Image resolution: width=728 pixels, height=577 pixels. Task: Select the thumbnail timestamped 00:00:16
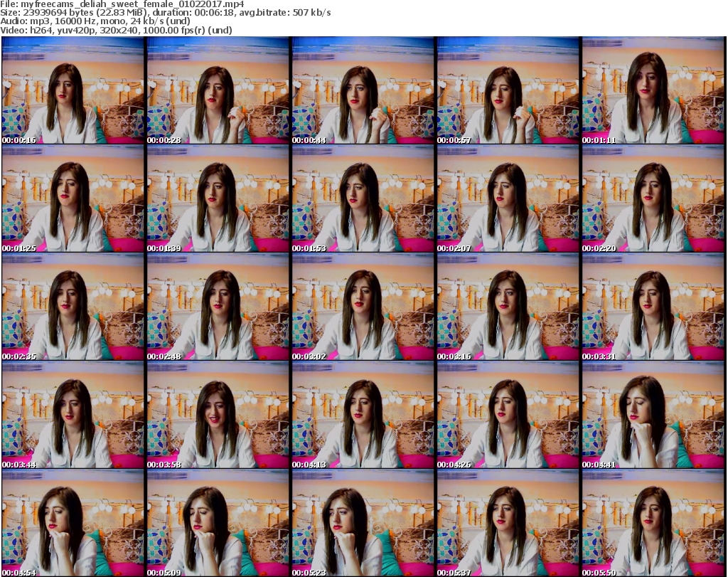coord(73,90)
